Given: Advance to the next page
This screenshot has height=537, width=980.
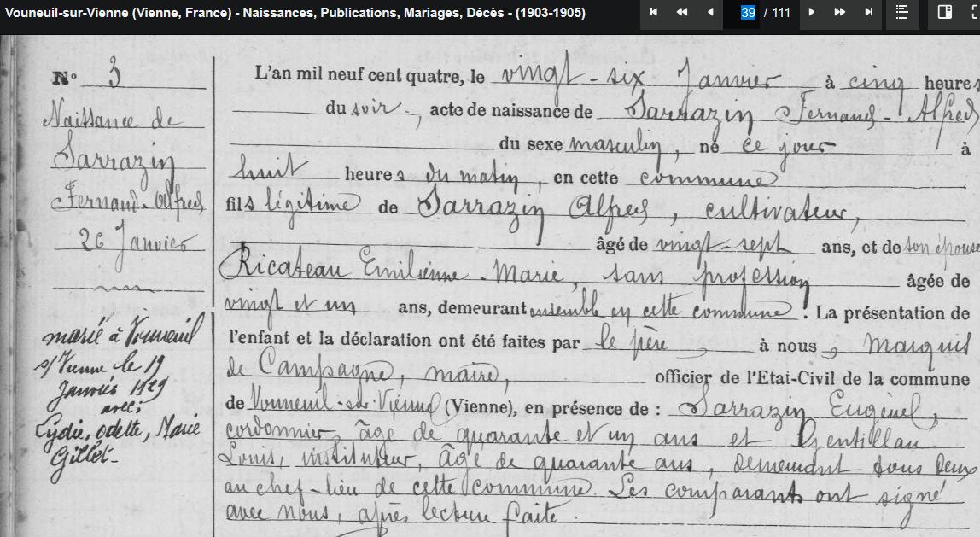Looking at the screenshot, I should pyautogui.click(x=812, y=12).
